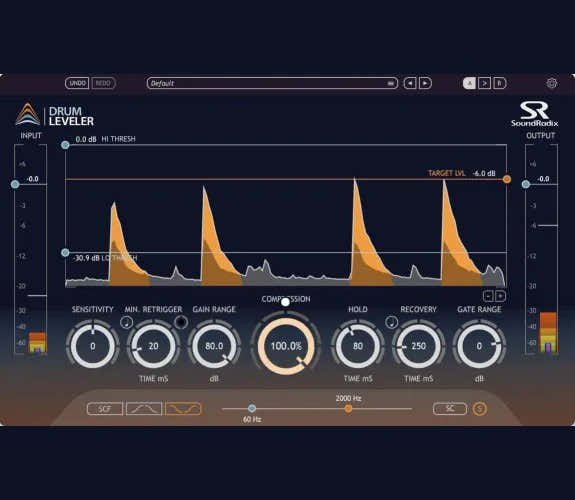This screenshot has width=575, height=500.
Task: Click the output -0.0 level readout
Action: tap(543, 179)
